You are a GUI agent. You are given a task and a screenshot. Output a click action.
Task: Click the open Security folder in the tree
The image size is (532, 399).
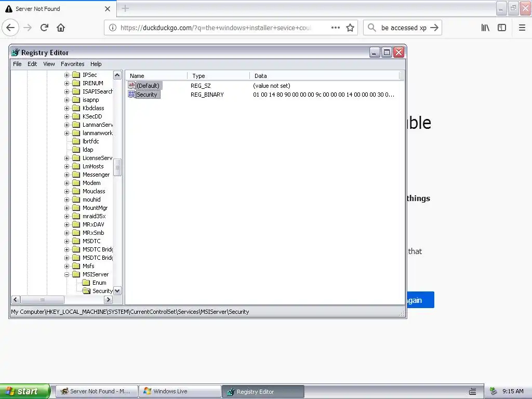tap(87, 291)
